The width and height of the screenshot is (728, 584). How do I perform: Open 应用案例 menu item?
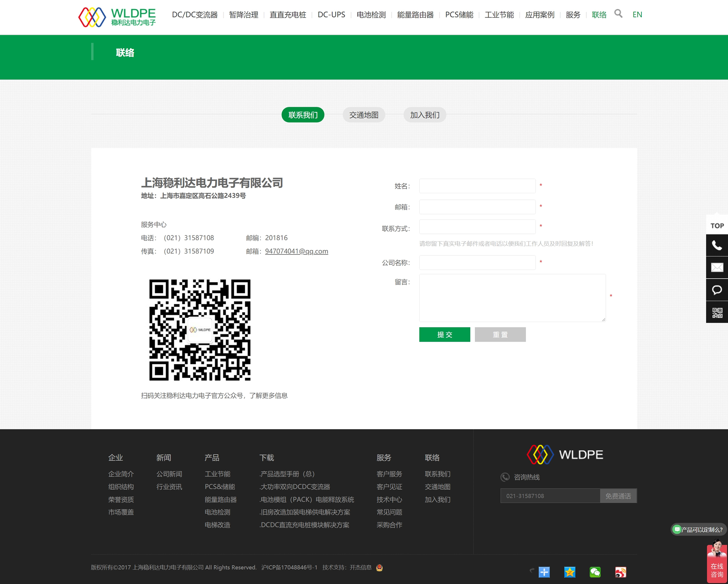click(x=539, y=15)
